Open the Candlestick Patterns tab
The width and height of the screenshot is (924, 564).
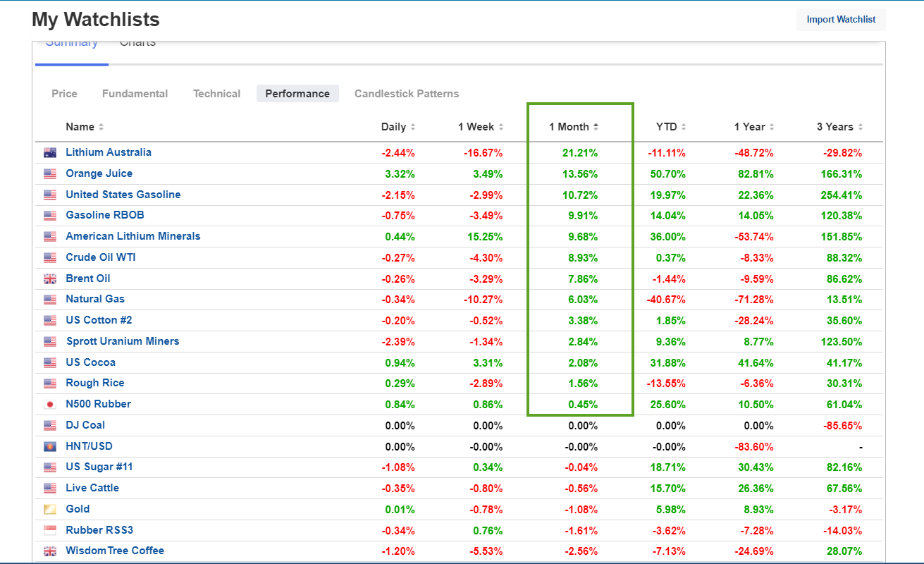(407, 94)
